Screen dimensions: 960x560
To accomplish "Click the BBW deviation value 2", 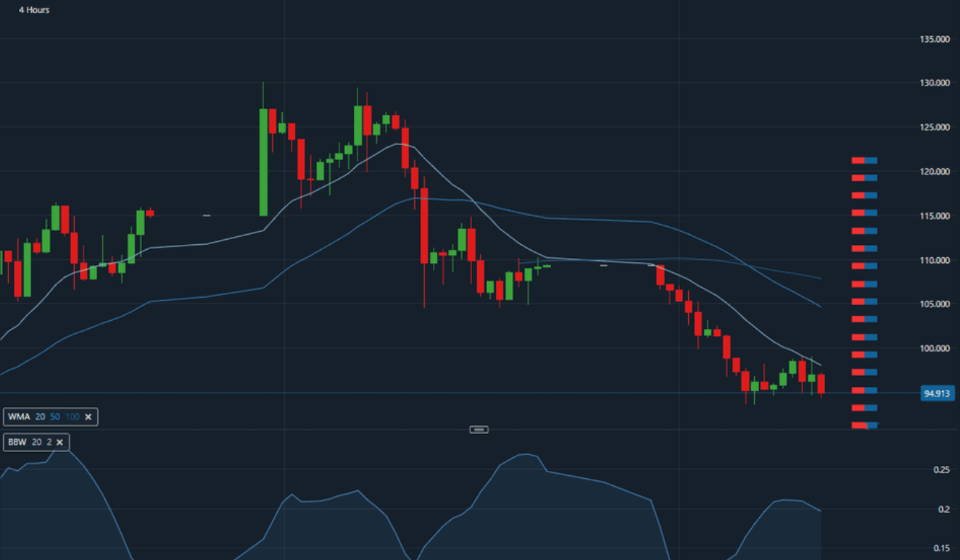I will click(x=49, y=442).
